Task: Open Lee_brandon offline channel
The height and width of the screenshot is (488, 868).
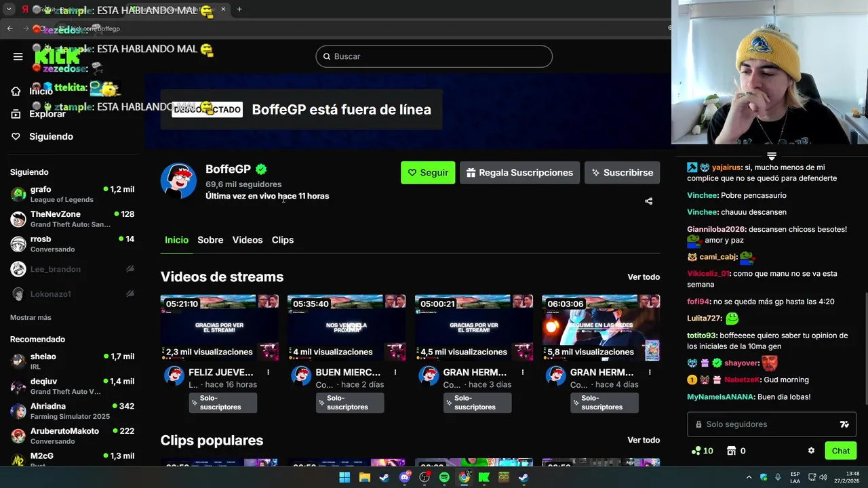Action: (72, 269)
